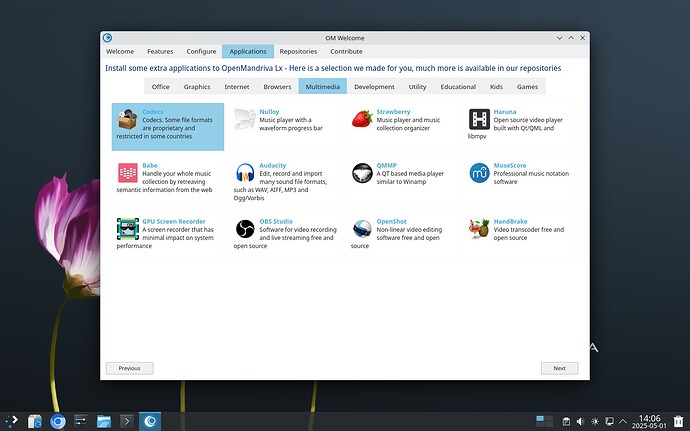690x431 pixels.
Task: Switch to the Repositories tab
Action: [298, 51]
